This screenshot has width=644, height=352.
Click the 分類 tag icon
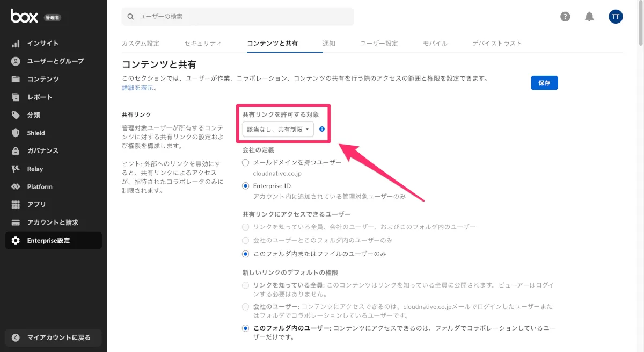(x=16, y=115)
